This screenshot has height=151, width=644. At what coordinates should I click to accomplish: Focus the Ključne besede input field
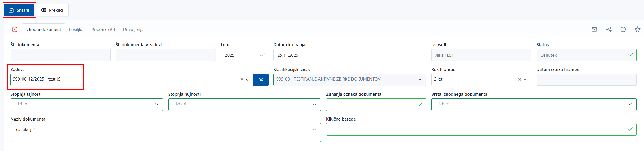click(x=476, y=129)
